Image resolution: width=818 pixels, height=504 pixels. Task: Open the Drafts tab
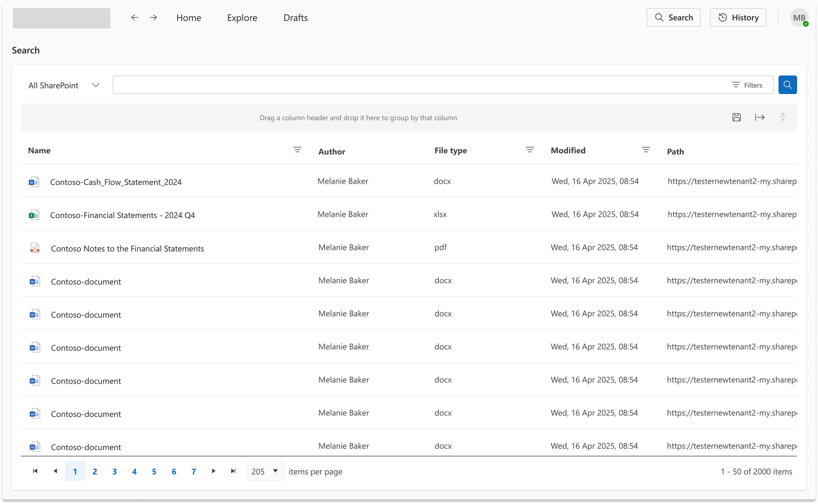pyautogui.click(x=295, y=18)
